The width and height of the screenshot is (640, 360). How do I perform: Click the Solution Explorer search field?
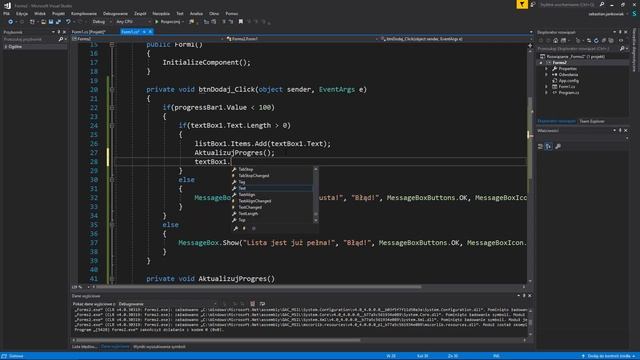[x=581, y=49]
